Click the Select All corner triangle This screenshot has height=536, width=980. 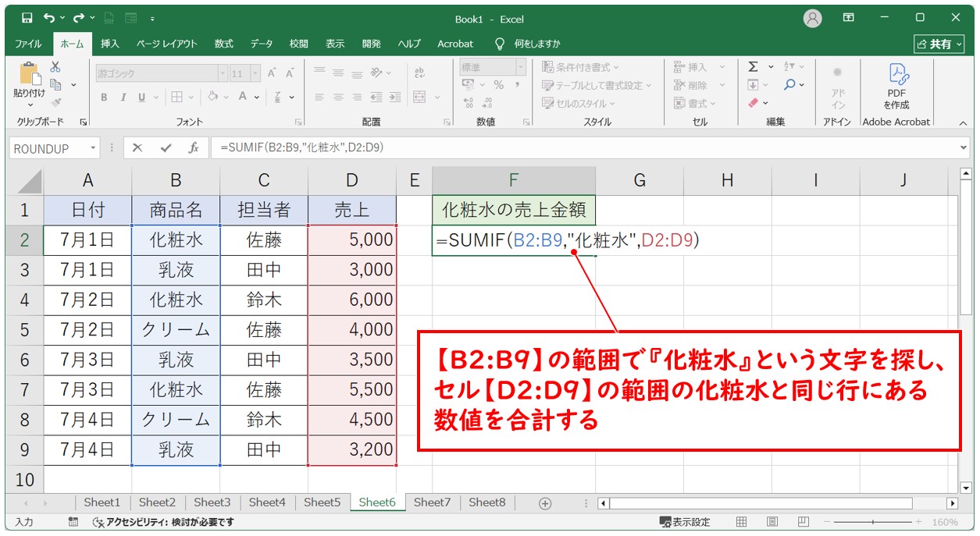[29, 183]
